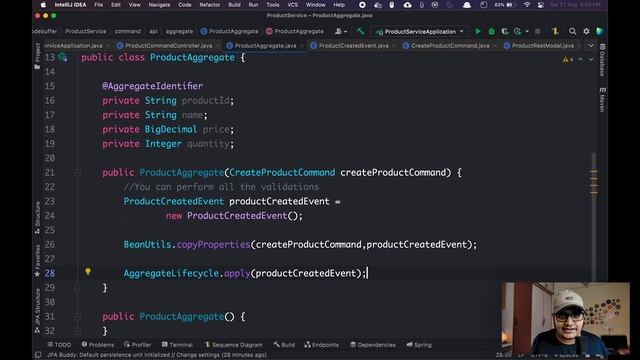Open the Profiler tool window
Image resolution: width=640 pixels, height=360 pixels.
pos(138,345)
